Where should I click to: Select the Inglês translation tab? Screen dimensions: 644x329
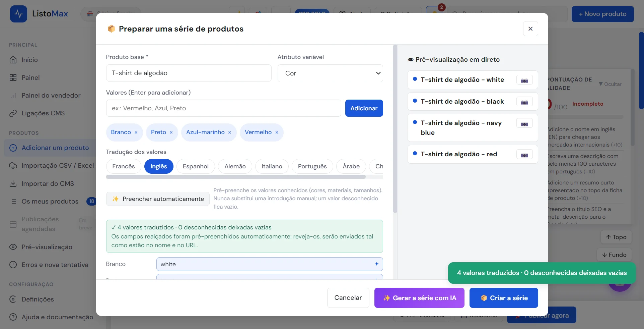tap(159, 166)
